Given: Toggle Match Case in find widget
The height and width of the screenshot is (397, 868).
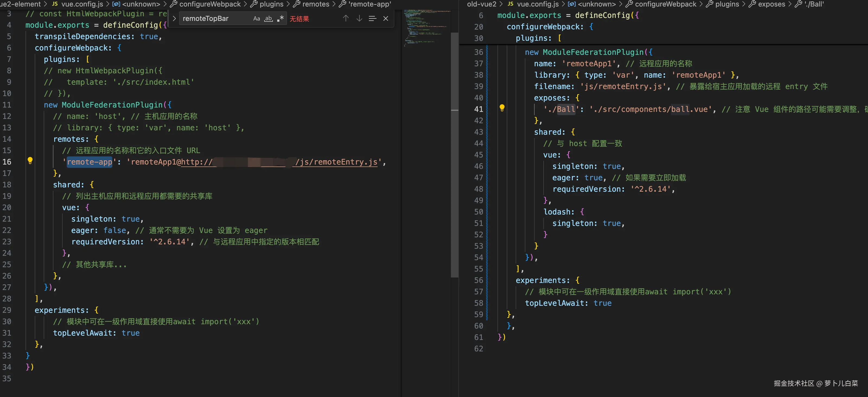Looking at the screenshot, I should click(x=256, y=18).
